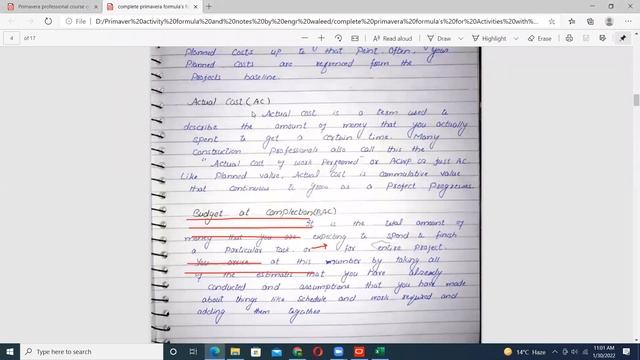
Task: Close the Primavera professional course tab
Action: point(96,7)
